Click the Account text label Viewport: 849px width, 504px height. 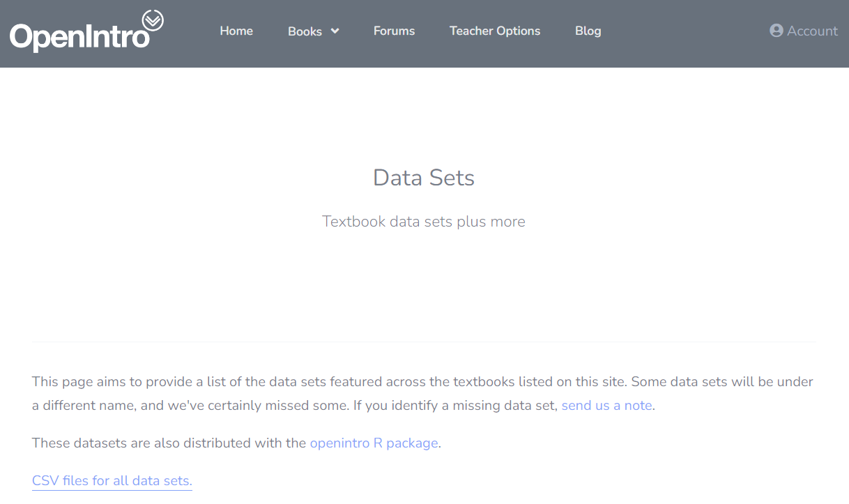point(812,31)
